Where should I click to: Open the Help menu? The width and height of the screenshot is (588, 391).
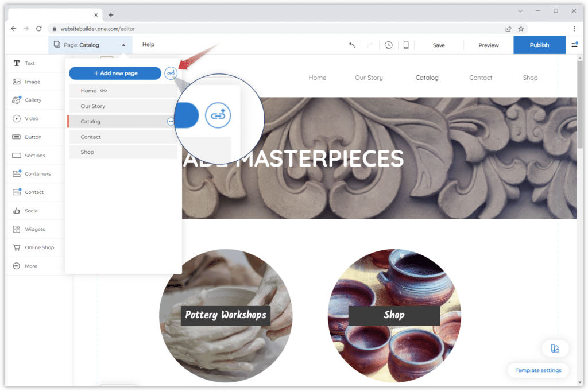[x=148, y=44]
